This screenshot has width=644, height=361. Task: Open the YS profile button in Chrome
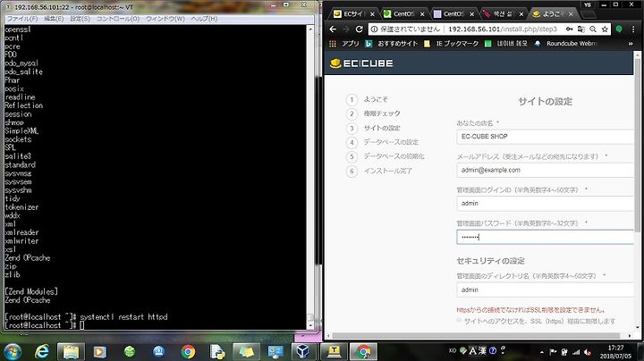588,5
